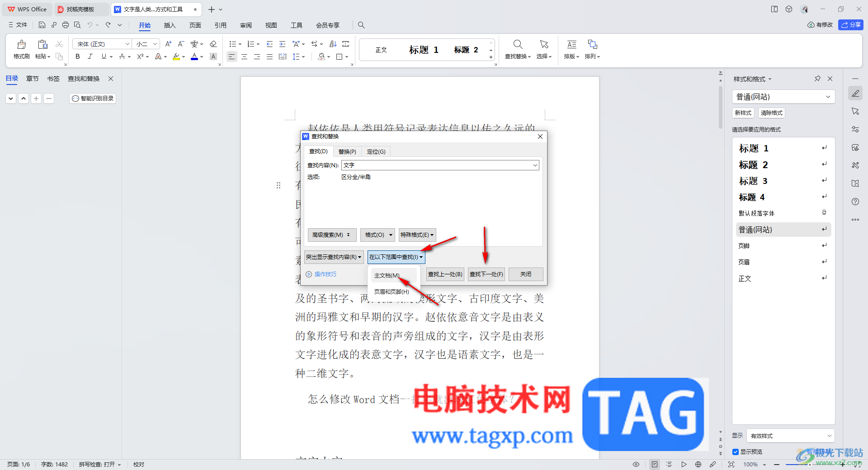Open the Special Format(E) dropdown
Viewport: 868px width, 470px height.
click(x=417, y=235)
